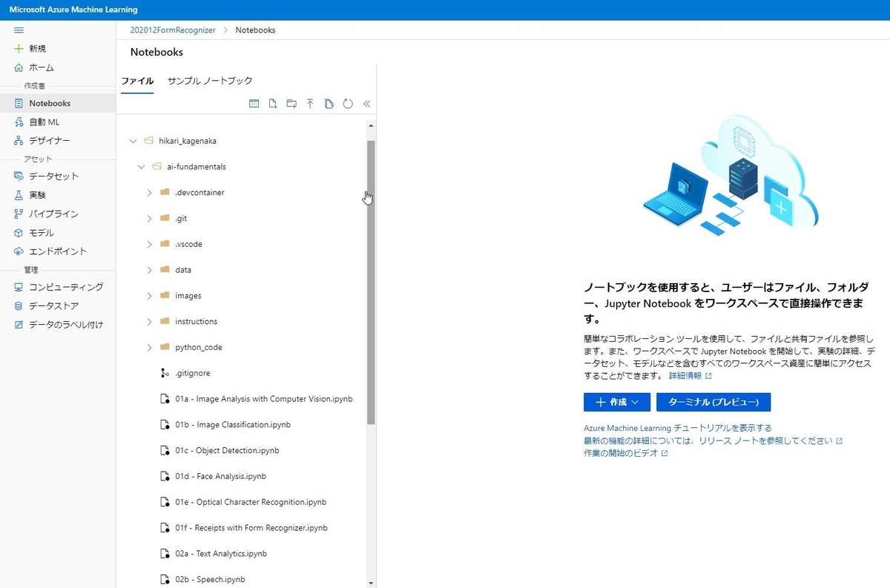Screen dimensions: 890x588
Task: Click the .gitignore file icon
Action: point(165,373)
